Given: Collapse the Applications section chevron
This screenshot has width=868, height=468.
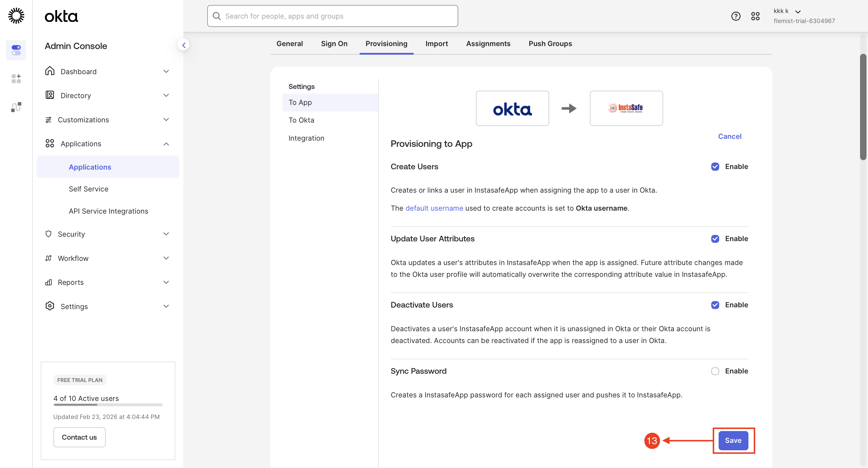Looking at the screenshot, I should [x=166, y=144].
